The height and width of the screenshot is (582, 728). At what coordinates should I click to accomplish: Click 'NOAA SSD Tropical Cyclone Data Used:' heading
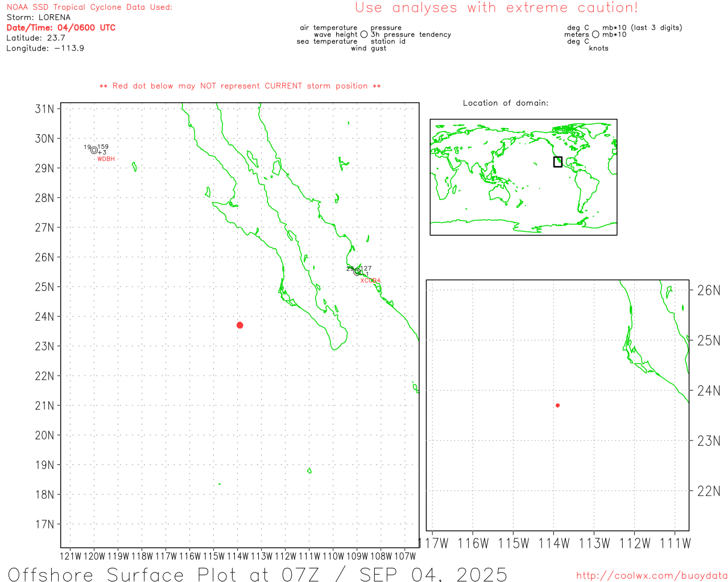tap(89, 7)
